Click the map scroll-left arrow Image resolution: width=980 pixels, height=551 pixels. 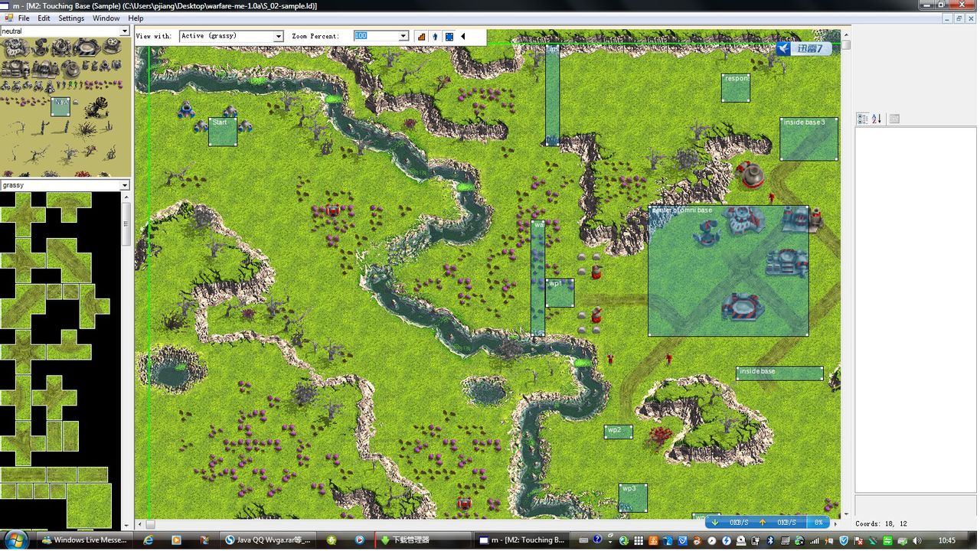139,525
